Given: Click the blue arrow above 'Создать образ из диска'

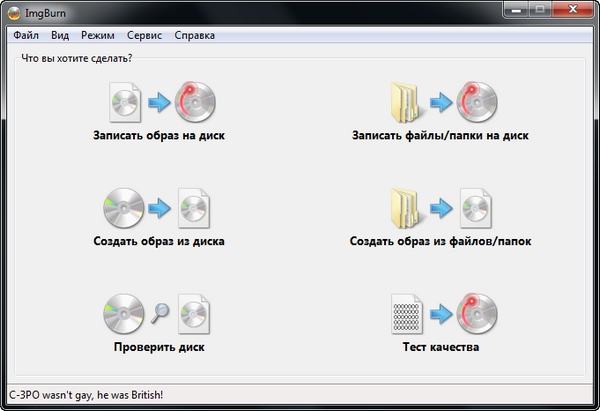Looking at the screenshot, I should point(159,208).
